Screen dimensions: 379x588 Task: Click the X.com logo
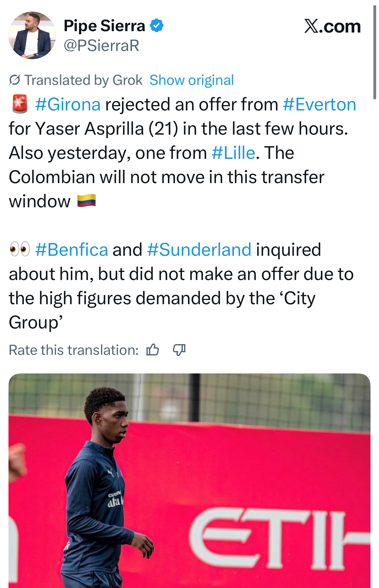(x=332, y=26)
